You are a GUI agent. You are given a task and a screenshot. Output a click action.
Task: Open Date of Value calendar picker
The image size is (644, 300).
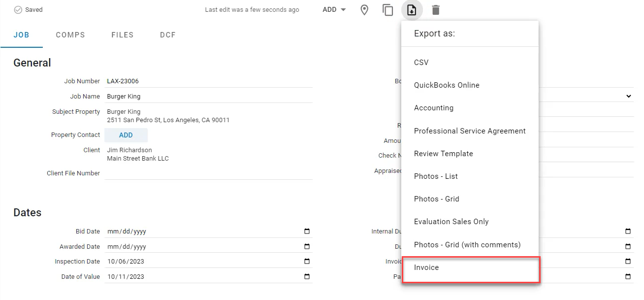tap(307, 277)
